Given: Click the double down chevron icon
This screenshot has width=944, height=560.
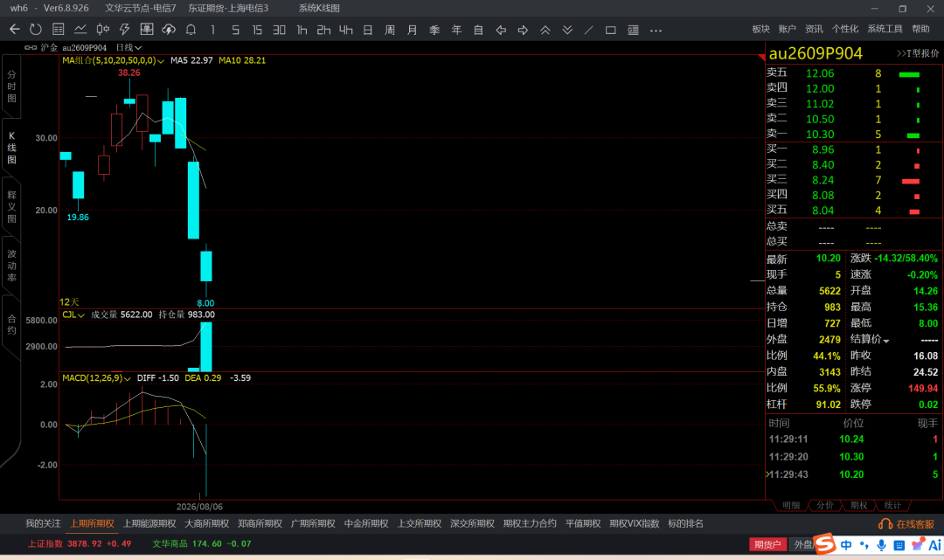Looking at the screenshot, I should point(567,30).
